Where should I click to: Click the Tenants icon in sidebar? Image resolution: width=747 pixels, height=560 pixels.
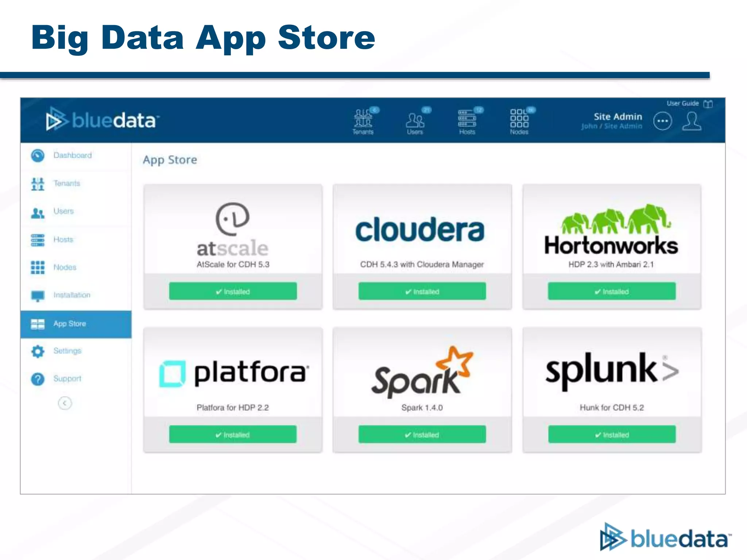(38, 184)
